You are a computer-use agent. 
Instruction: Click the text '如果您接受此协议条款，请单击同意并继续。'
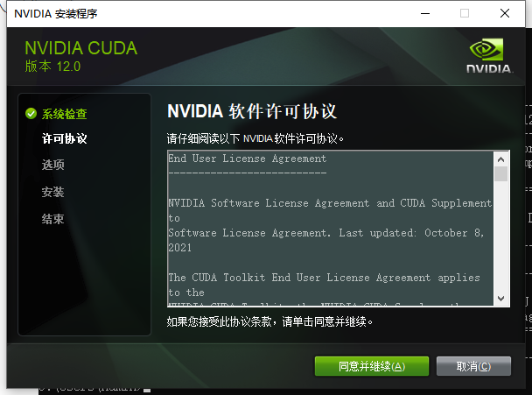coord(269,321)
